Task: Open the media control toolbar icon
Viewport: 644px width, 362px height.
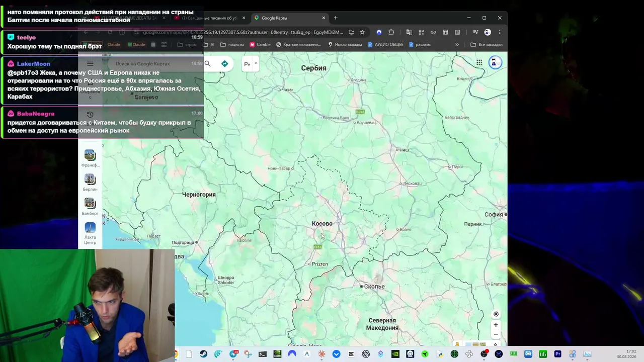Action: (475, 32)
